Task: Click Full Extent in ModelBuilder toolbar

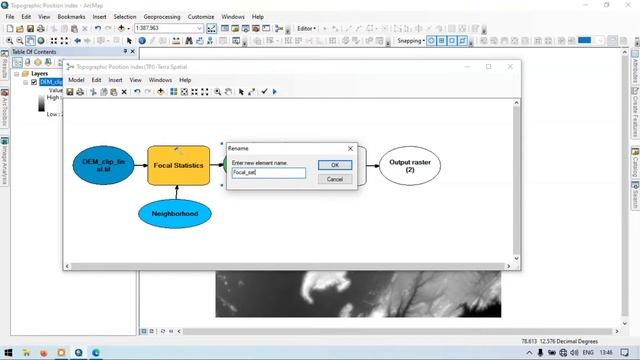Action: 184,92
